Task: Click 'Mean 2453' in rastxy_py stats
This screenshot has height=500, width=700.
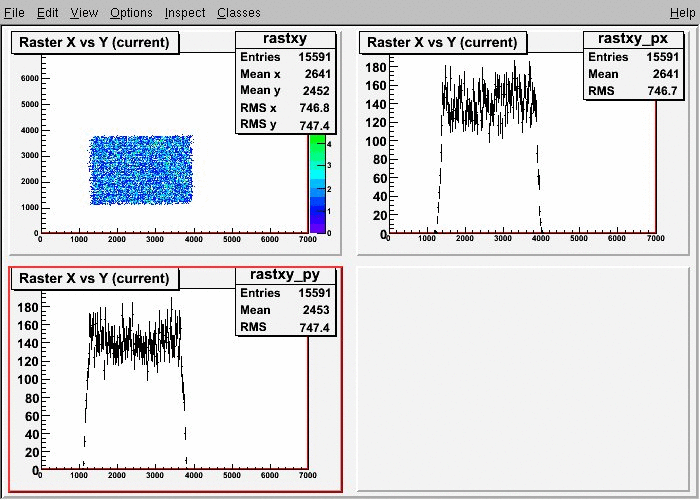Action: [285, 309]
